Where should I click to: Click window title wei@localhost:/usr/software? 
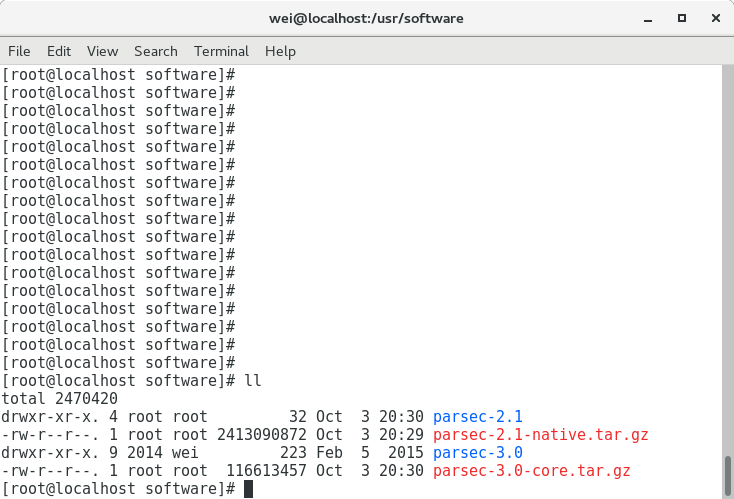pos(366,18)
